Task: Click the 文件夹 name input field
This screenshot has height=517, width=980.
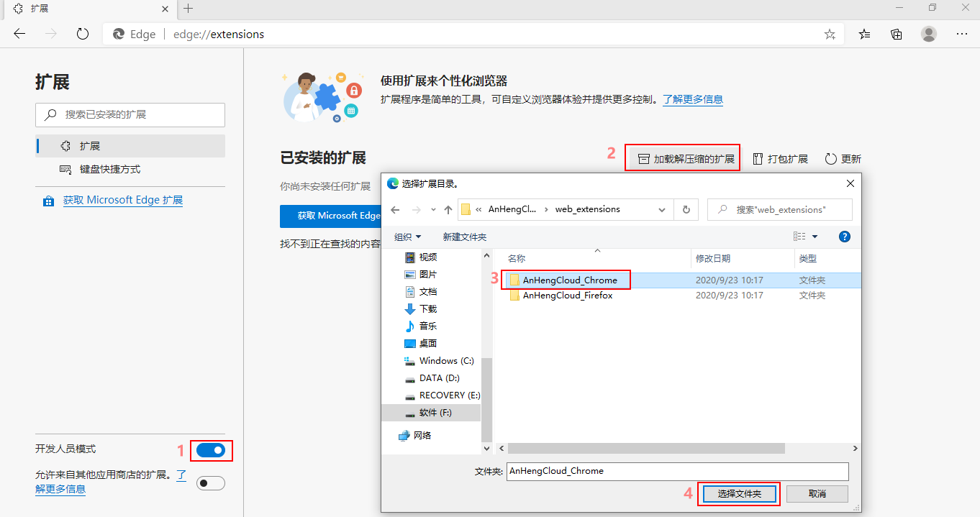Action: point(678,471)
